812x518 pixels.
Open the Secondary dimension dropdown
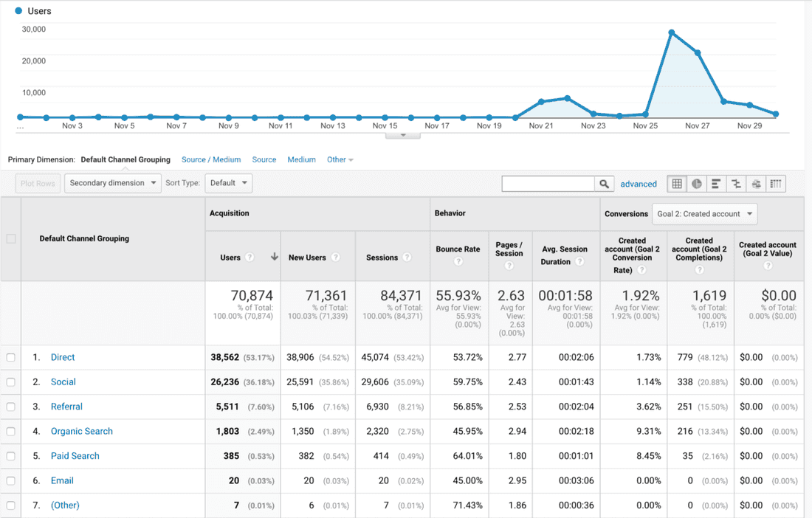112,183
